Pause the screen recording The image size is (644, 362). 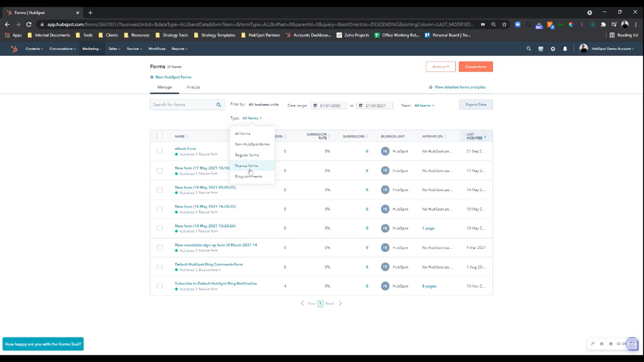click(602, 344)
